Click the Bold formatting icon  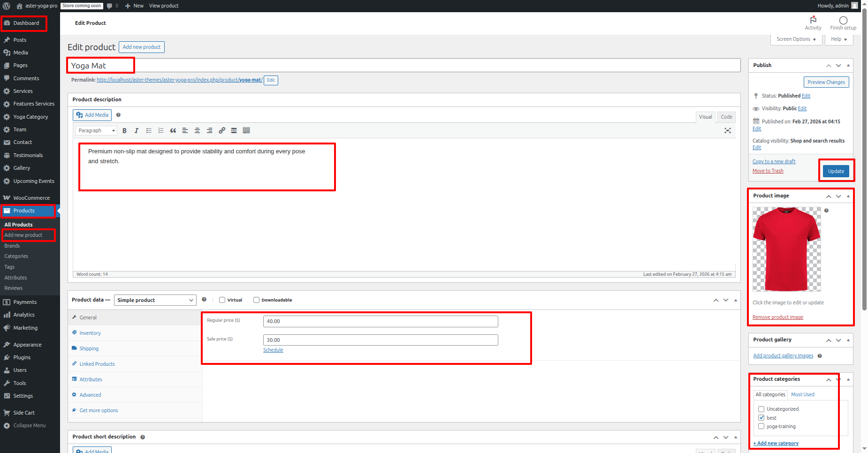124,131
